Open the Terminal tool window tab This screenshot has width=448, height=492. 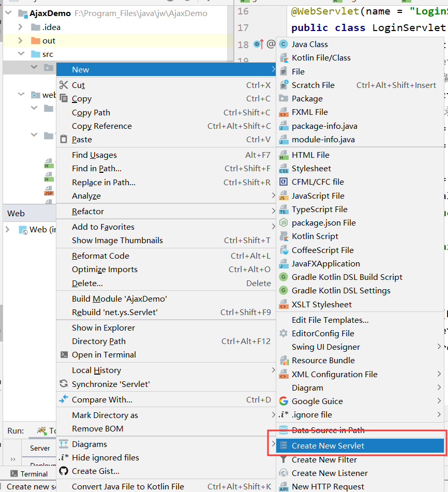(x=29, y=473)
